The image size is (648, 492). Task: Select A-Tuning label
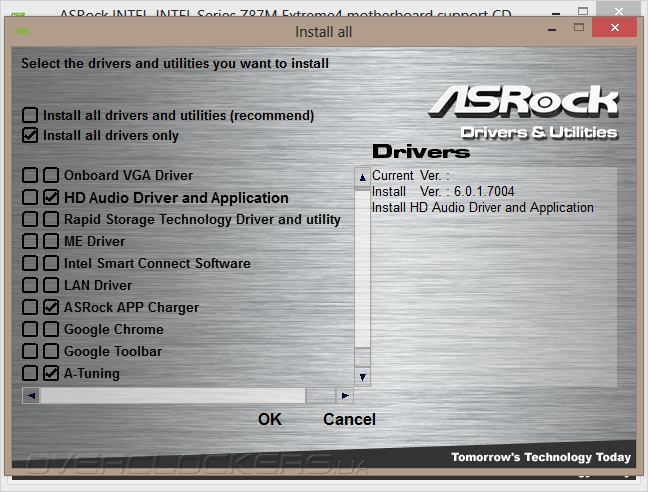coord(92,373)
